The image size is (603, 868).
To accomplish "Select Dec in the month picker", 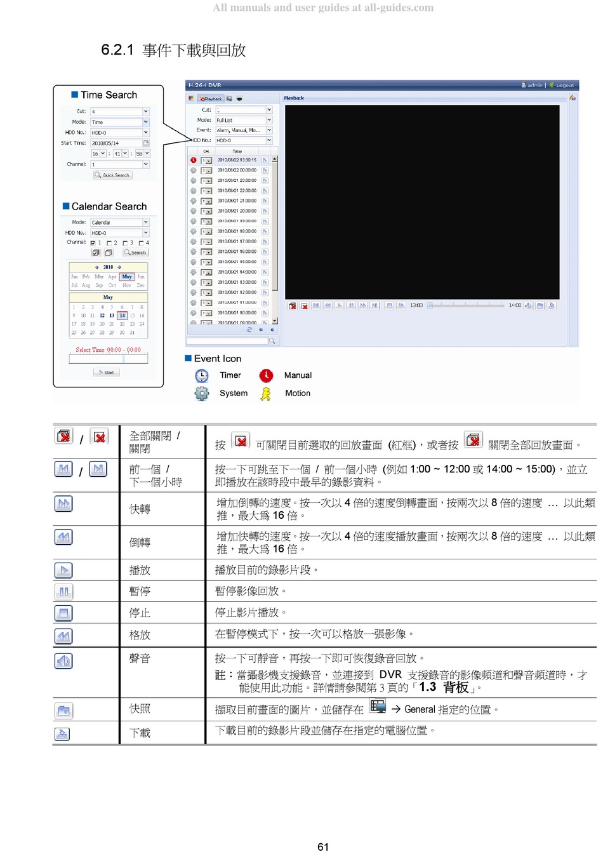I will pyautogui.click(x=141, y=285).
